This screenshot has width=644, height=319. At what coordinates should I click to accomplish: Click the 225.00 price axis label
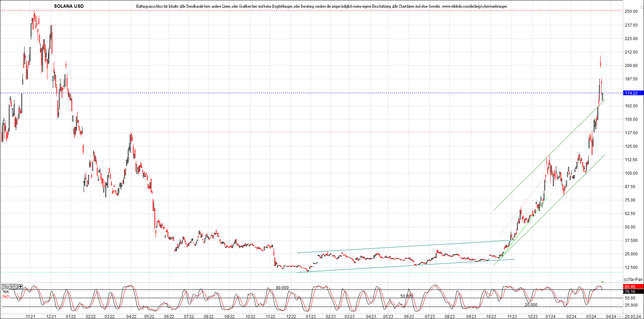coord(631,39)
